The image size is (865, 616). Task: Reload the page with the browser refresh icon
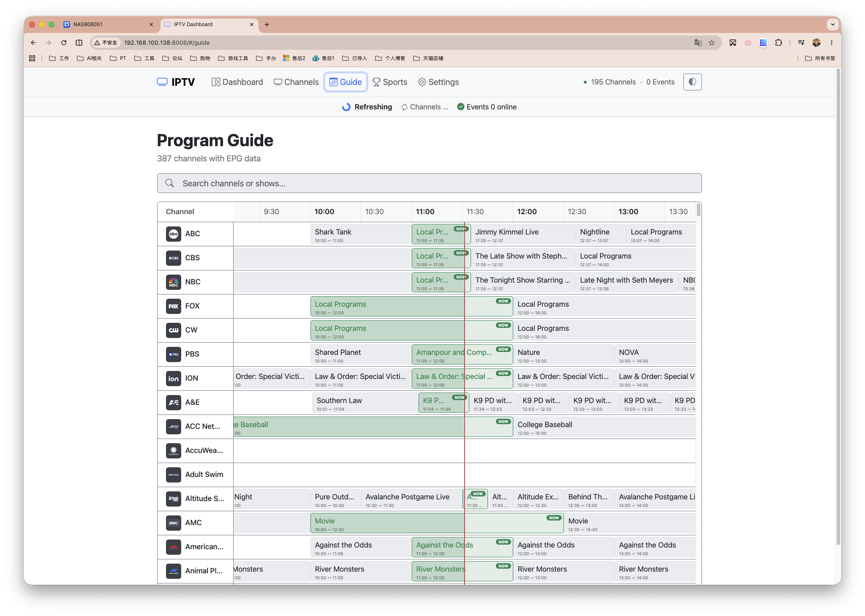pos(64,43)
